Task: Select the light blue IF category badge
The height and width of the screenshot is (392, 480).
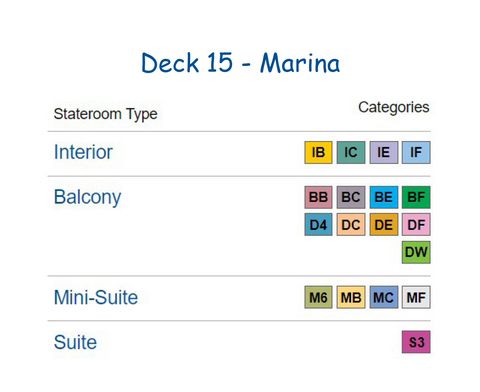Action: 416,152
